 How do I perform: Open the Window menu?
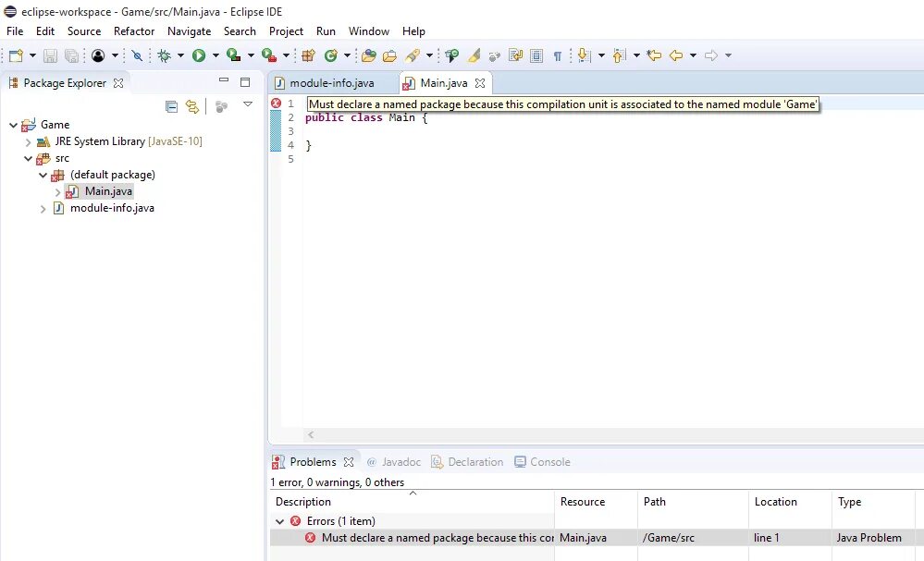click(x=369, y=31)
